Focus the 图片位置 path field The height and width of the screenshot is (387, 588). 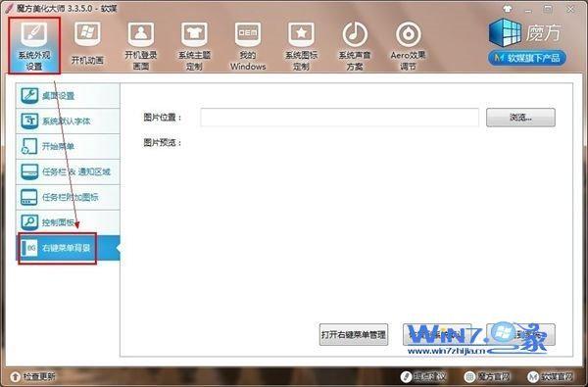pos(339,118)
